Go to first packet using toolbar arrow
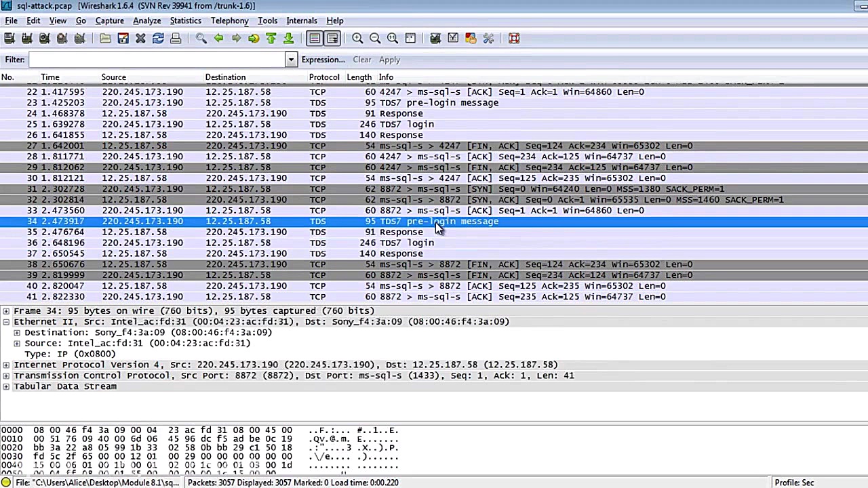Viewport: 868px width, 488px height. (x=271, y=39)
